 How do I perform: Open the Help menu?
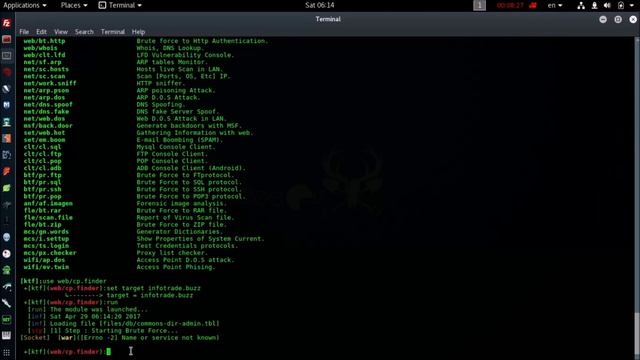pyautogui.click(x=138, y=32)
